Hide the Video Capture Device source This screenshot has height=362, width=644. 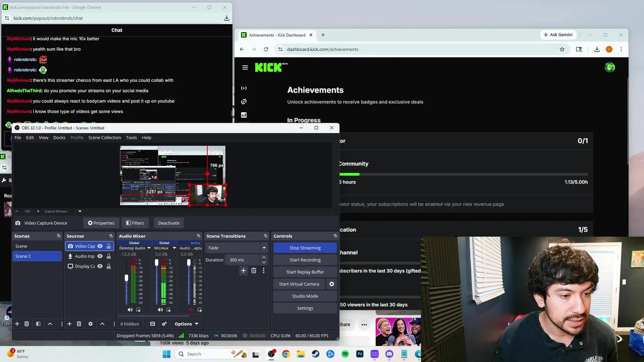pyautogui.click(x=100, y=246)
